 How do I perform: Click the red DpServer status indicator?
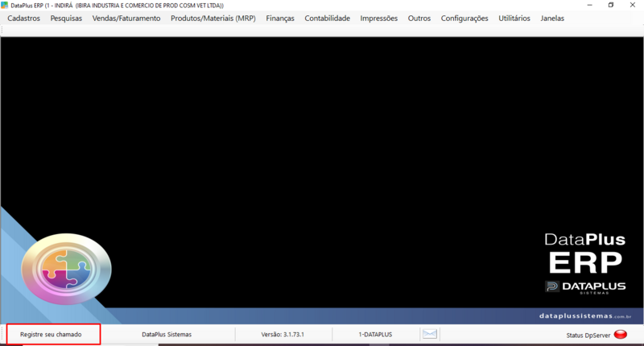point(620,335)
